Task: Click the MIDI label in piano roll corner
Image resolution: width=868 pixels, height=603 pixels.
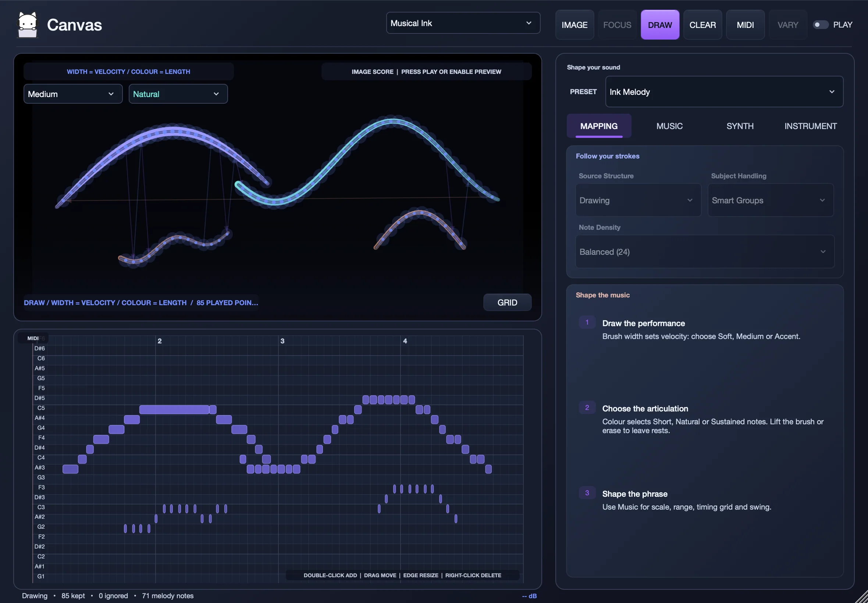Action: pyautogui.click(x=33, y=338)
